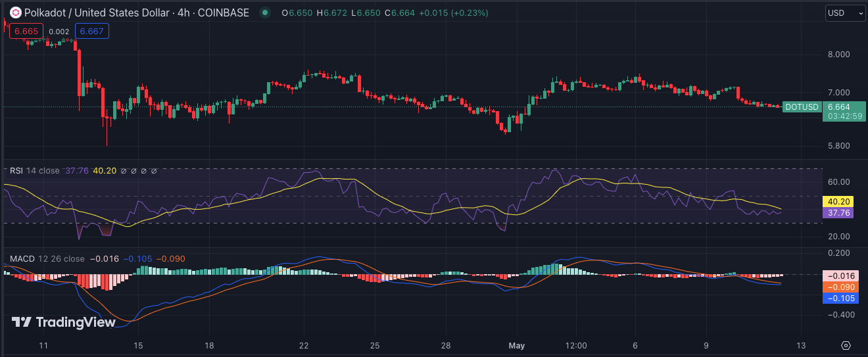
Task: Click the DOTUSD price tag on axis
Action: [802, 107]
